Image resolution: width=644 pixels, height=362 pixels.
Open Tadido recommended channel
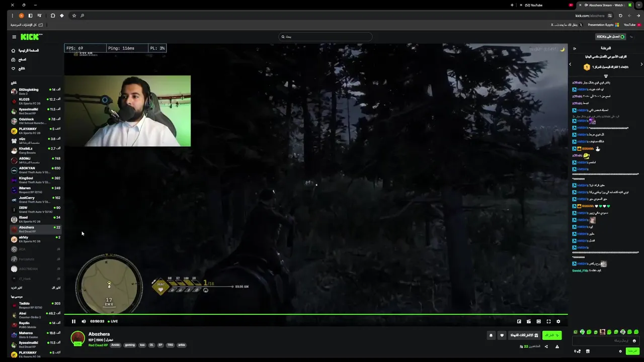point(36,305)
